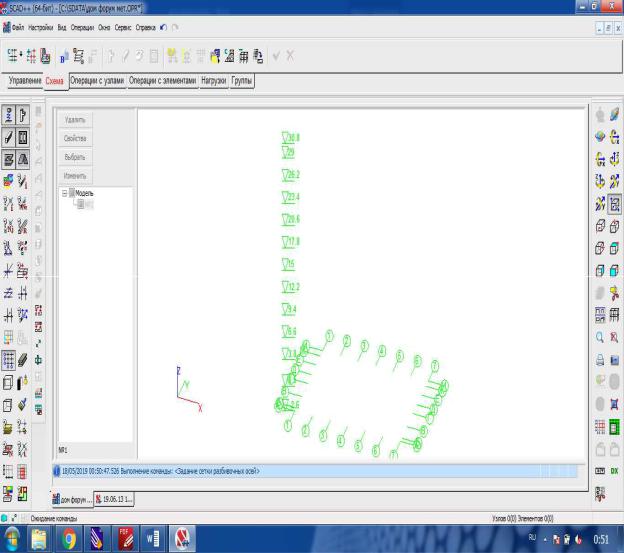
Task: Open the дом форум document tab
Action: coord(72,499)
